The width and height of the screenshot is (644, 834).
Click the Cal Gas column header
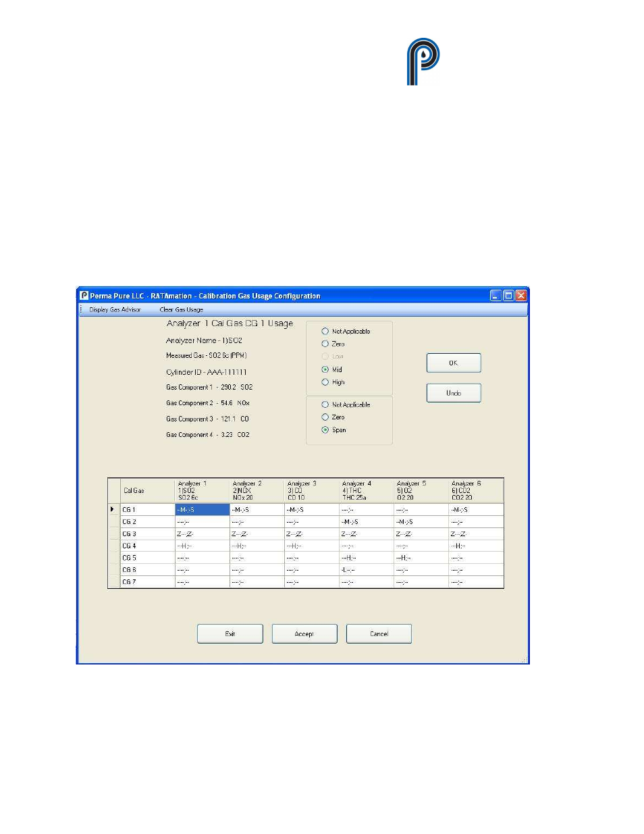[147, 491]
